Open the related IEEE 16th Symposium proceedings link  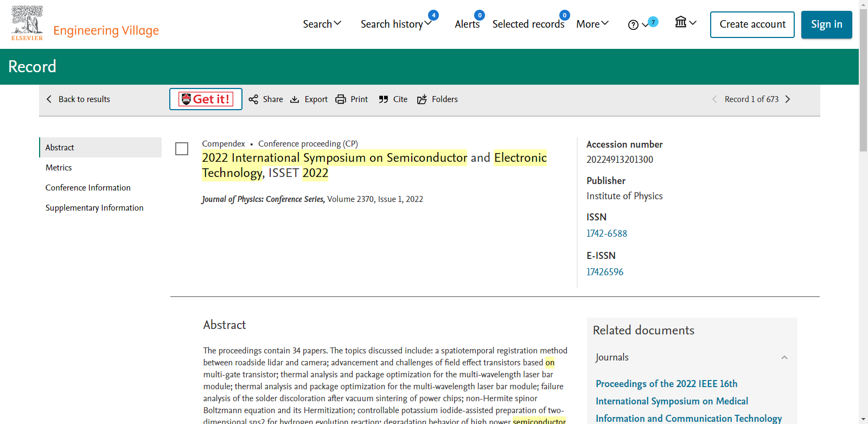[689, 401]
